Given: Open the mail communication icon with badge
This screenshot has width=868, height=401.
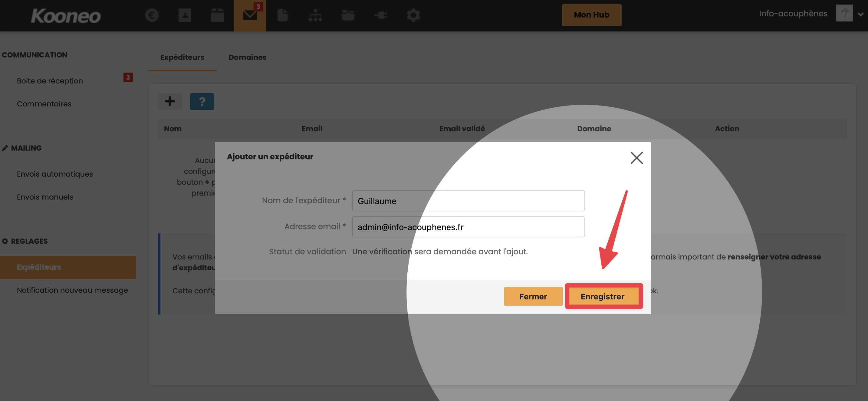Looking at the screenshot, I should click(x=250, y=15).
